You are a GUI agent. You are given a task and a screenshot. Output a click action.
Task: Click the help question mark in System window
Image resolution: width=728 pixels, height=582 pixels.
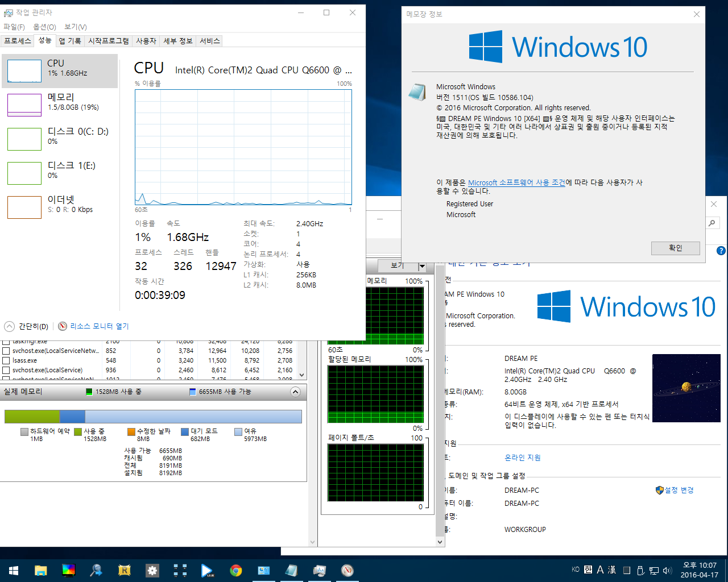coord(721,251)
